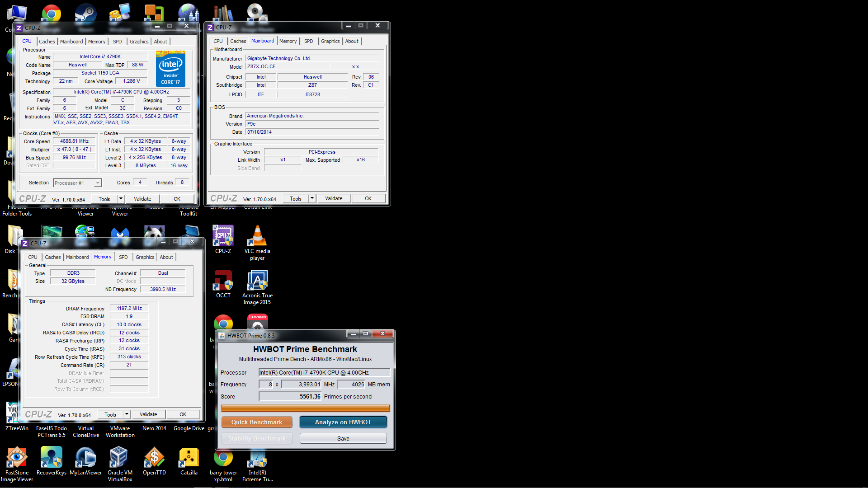
Task: Click the HWBOT Processor text field
Action: click(x=324, y=372)
